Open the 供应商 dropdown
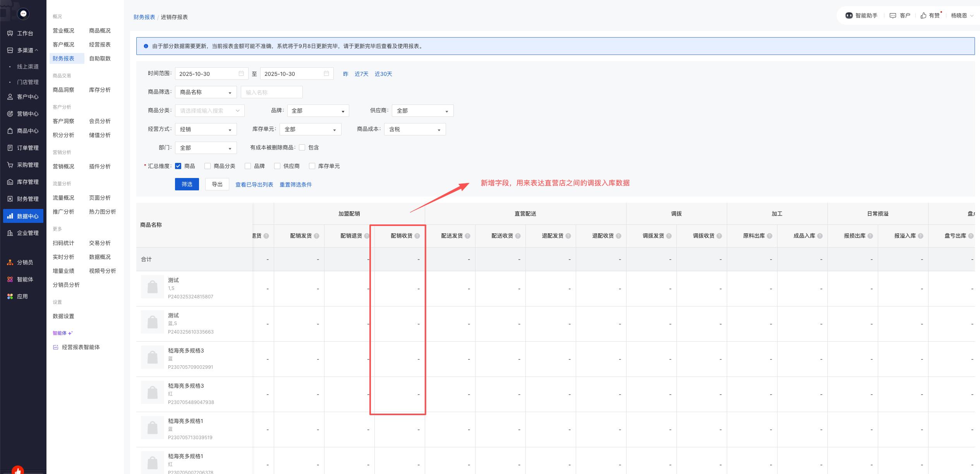 422,111
